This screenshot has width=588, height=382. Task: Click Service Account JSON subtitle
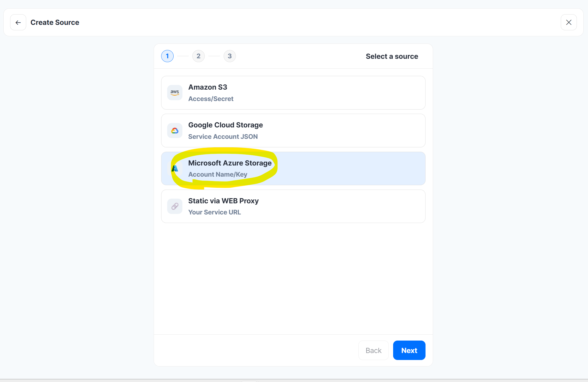(x=223, y=136)
